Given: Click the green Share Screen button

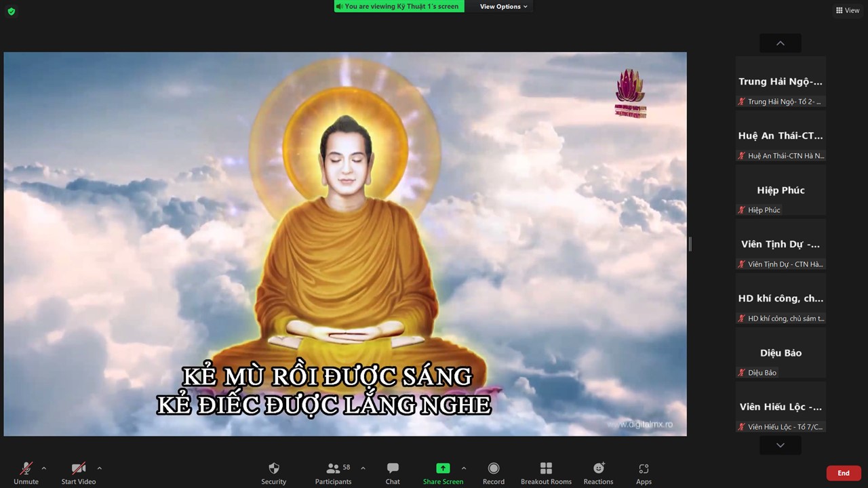Looking at the screenshot, I should coord(443,472).
